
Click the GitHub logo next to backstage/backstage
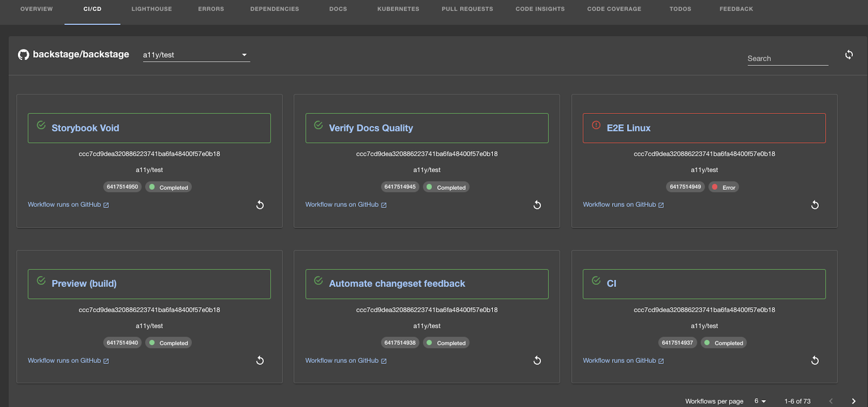(x=23, y=55)
